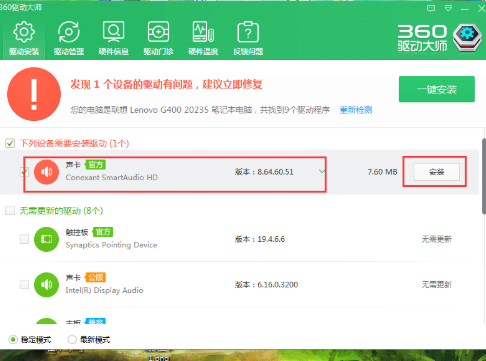Check the Synaptics Pointing Device checkbox

click(24, 239)
